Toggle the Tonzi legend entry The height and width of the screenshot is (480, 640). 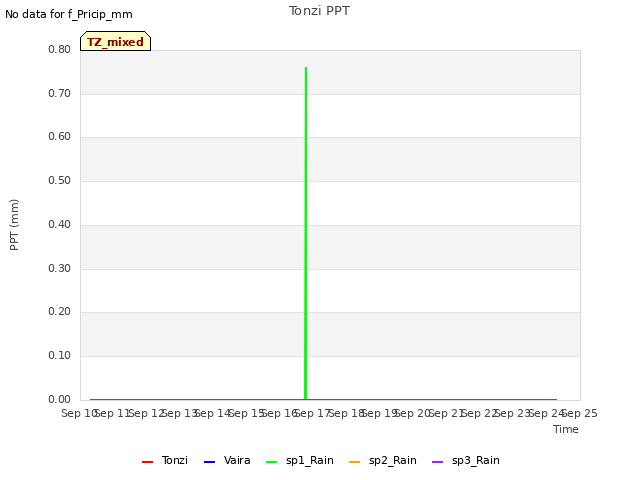click(x=165, y=460)
